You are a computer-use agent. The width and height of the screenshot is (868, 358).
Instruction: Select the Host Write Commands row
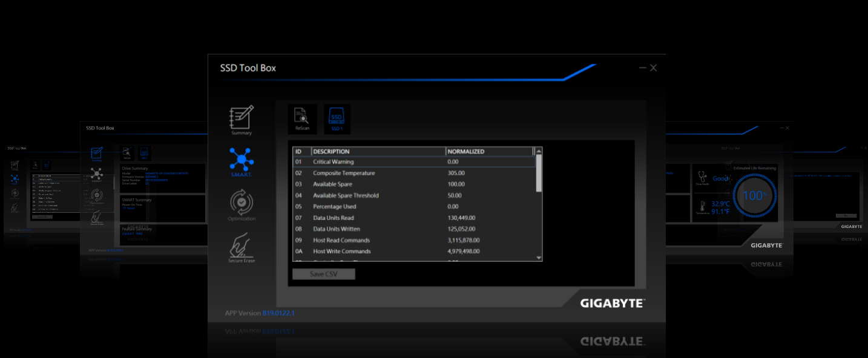pos(414,251)
